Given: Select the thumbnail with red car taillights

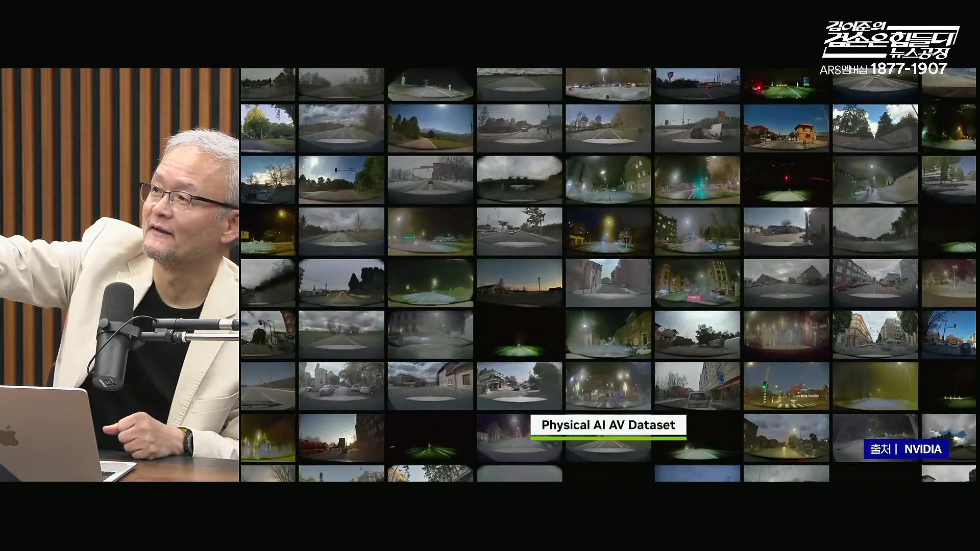Looking at the screenshot, I should [697, 283].
